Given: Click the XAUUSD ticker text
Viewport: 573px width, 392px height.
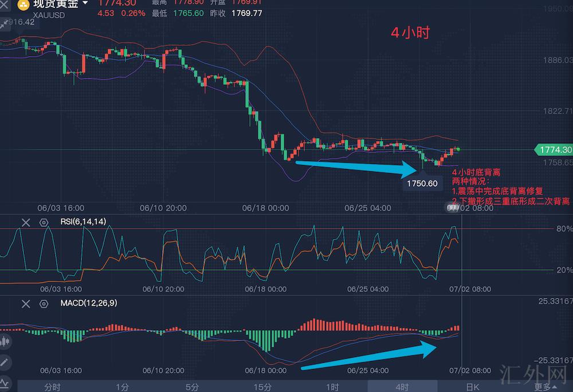Looking at the screenshot, I should click(x=49, y=15).
